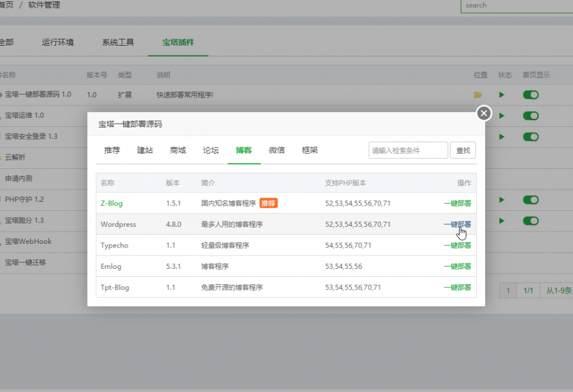The width and height of the screenshot is (573, 392).
Task: Select the 宝塔插件 tab
Action: [x=178, y=43]
